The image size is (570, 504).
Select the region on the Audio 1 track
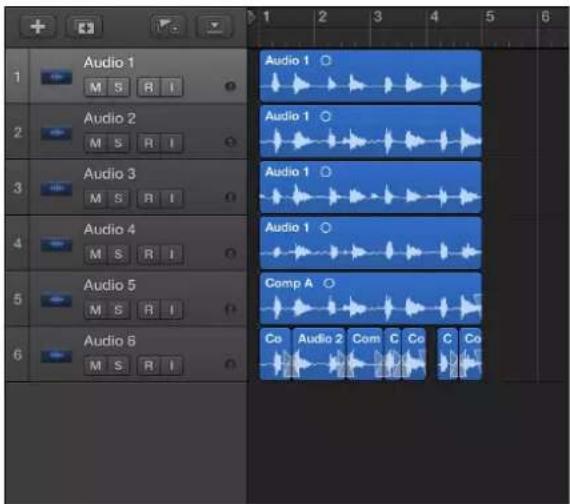(371, 76)
